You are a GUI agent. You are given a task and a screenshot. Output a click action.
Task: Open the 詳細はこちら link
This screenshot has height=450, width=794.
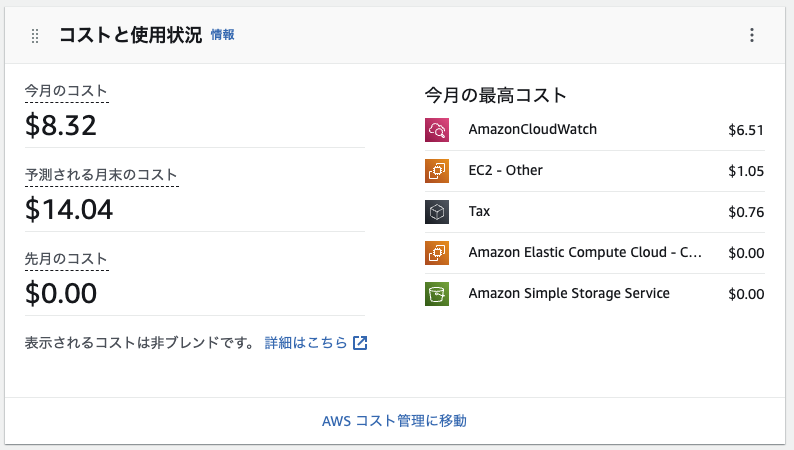(x=306, y=343)
